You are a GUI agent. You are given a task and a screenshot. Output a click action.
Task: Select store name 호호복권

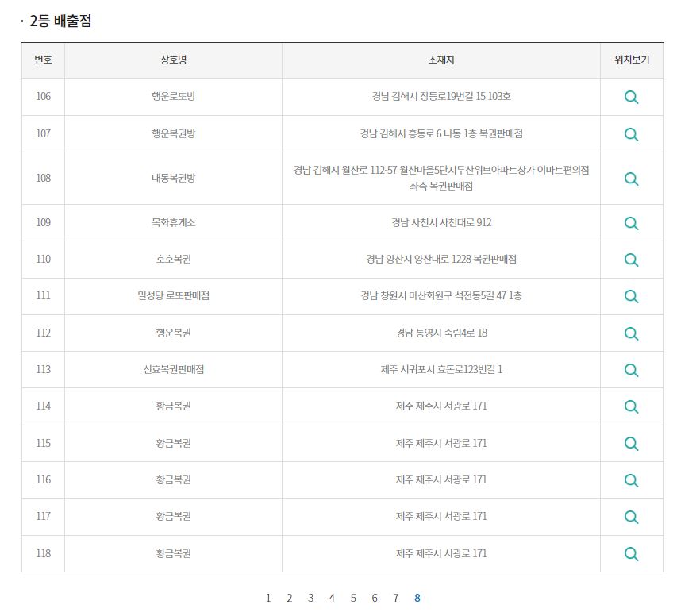point(173,259)
